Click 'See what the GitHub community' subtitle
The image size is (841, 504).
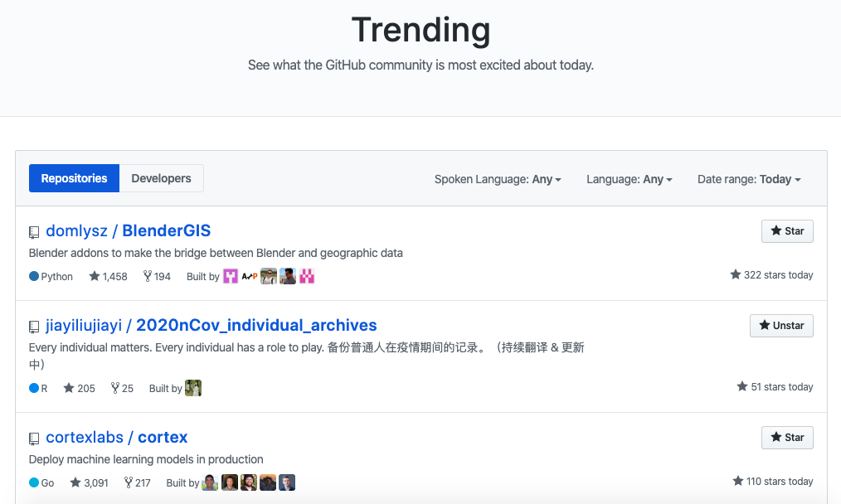[x=421, y=65]
